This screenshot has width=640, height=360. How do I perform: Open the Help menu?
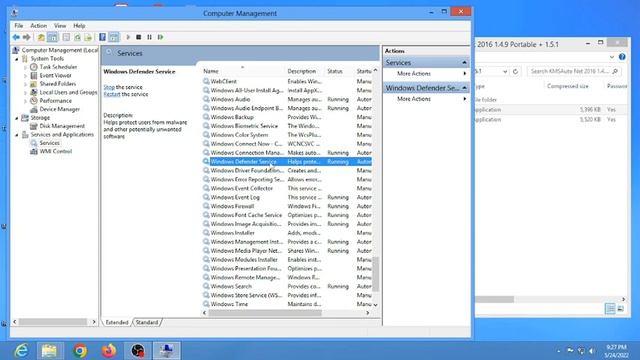79,26
